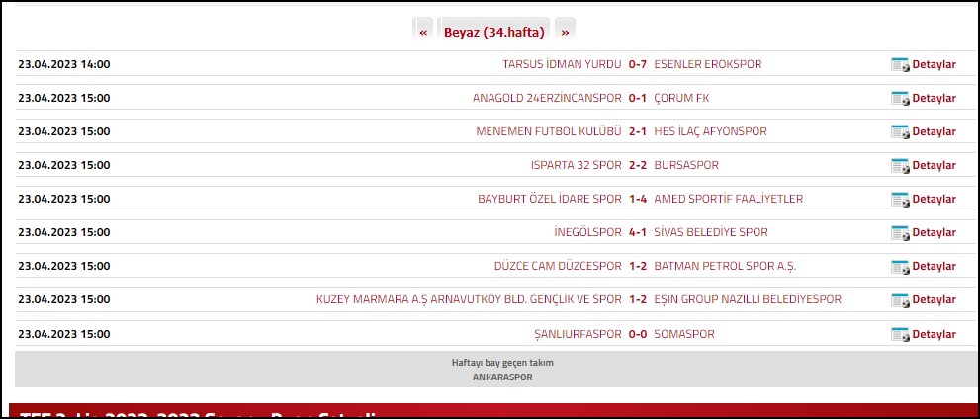Image resolution: width=980 pixels, height=419 pixels.
Task: Click details icon for Anagold 24Erzincanspor match
Action: [x=899, y=99]
